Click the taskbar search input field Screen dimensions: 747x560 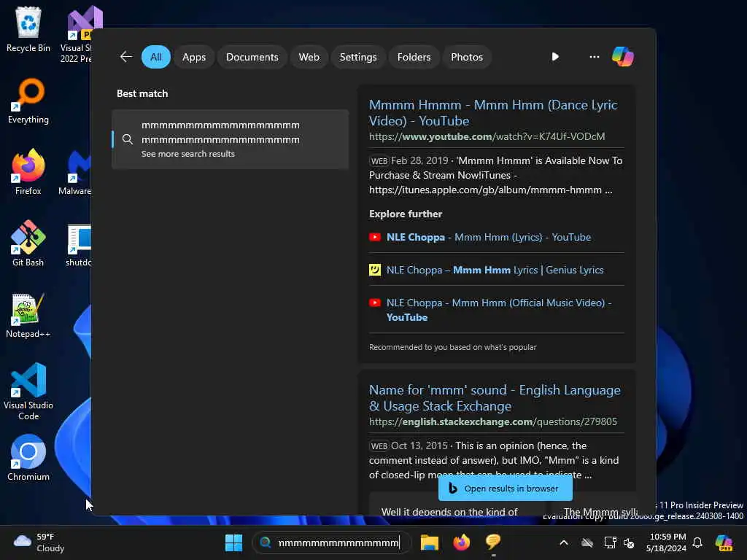(x=332, y=542)
